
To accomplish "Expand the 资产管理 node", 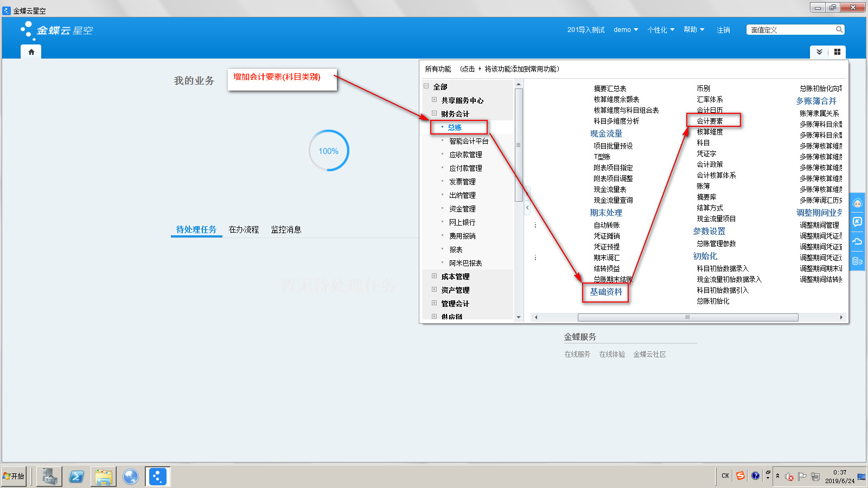I will [x=434, y=289].
